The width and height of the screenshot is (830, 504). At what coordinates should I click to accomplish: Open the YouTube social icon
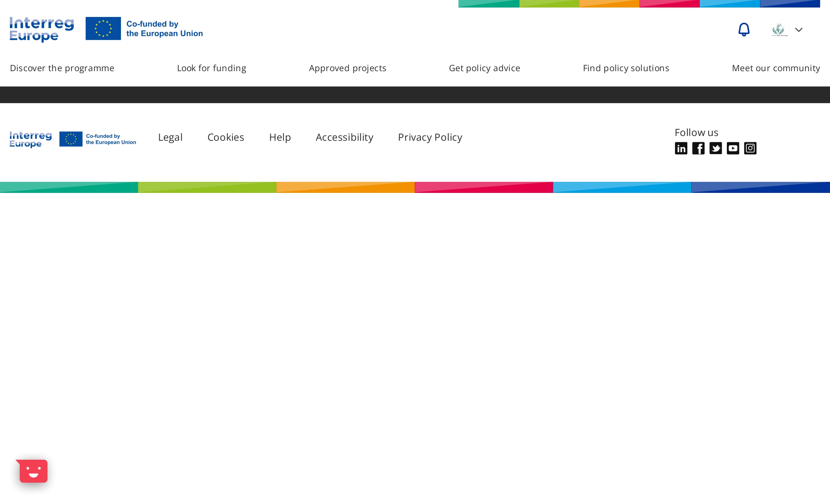click(733, 148)
